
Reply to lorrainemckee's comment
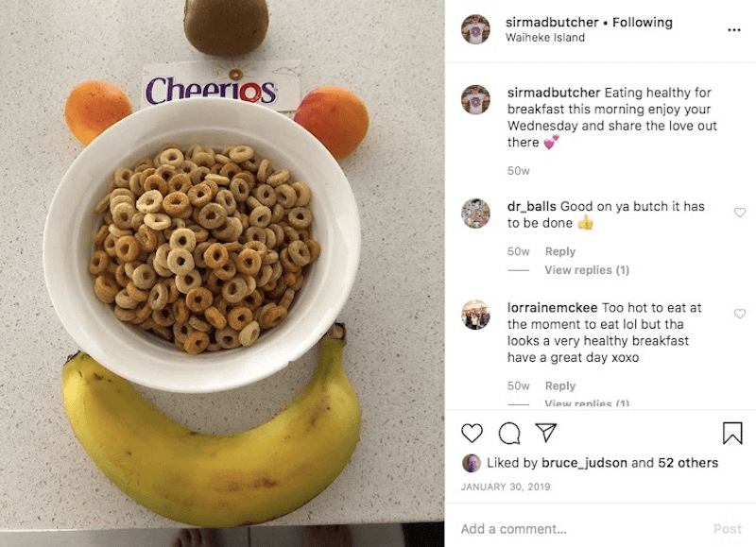[x=560, y=385]
